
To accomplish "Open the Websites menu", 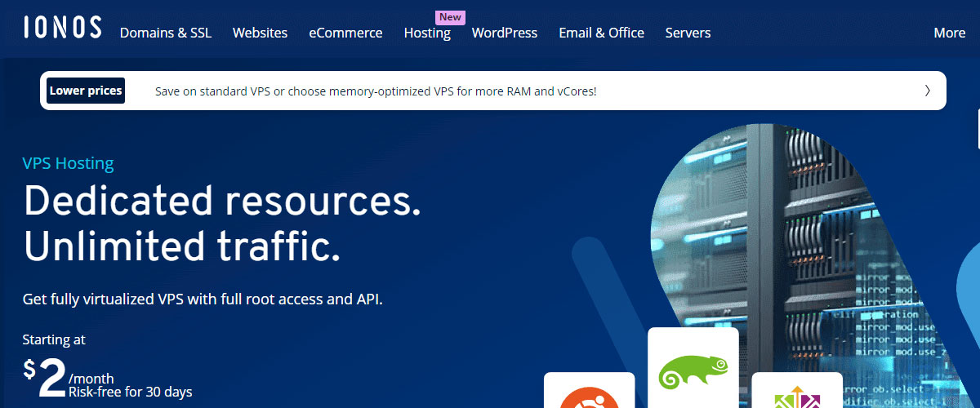I will click(260, 33).
